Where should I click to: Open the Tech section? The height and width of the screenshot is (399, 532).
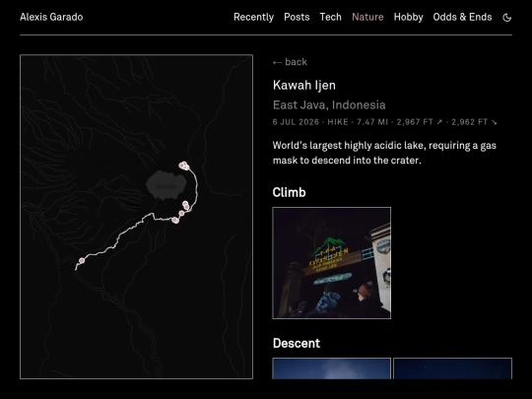tap(330, 17)
